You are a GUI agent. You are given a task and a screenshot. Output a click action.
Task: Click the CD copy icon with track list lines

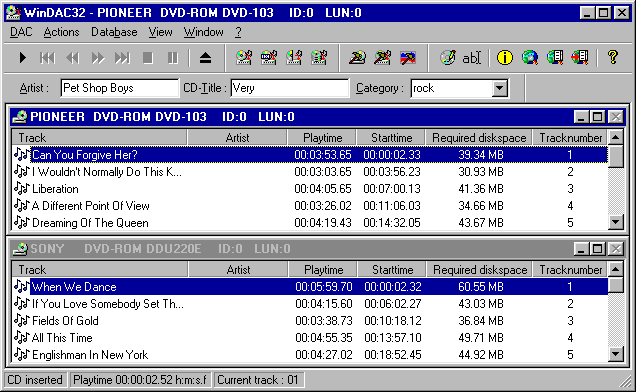click(319, 58)
